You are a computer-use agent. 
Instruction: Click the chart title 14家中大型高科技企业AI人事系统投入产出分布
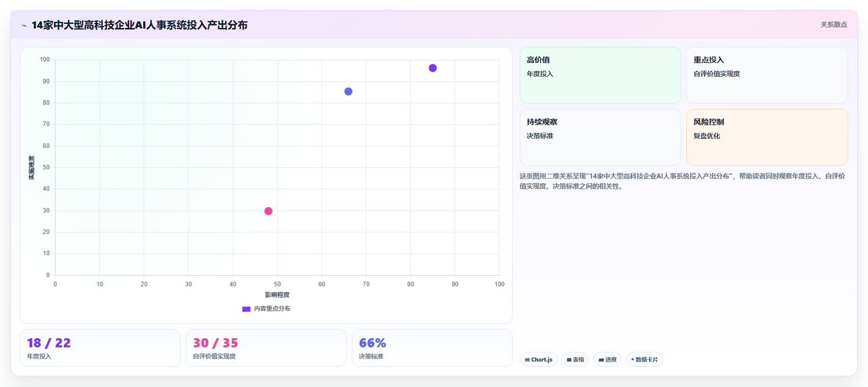(139, 25)
